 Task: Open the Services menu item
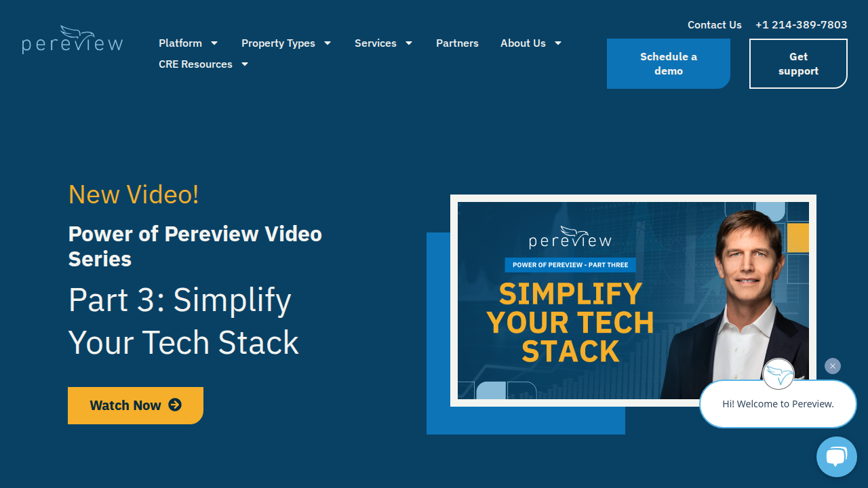(x=376, y=43)
